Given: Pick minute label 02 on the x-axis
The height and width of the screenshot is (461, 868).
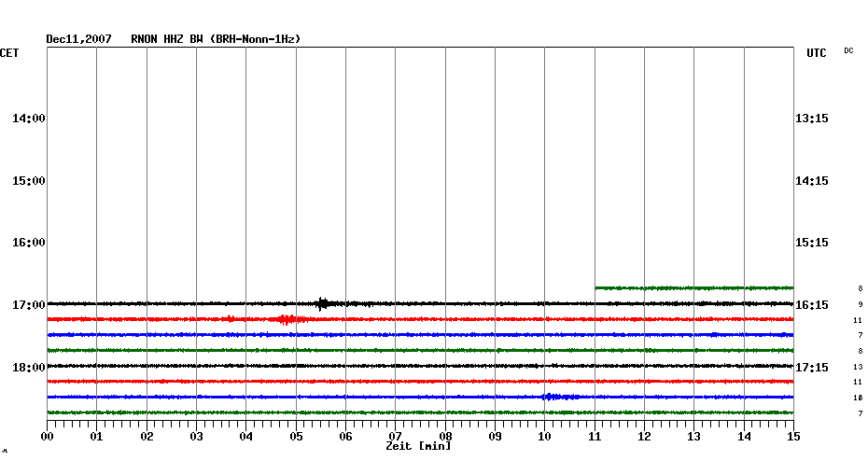Looking at the screenshot, I should 147,437.
